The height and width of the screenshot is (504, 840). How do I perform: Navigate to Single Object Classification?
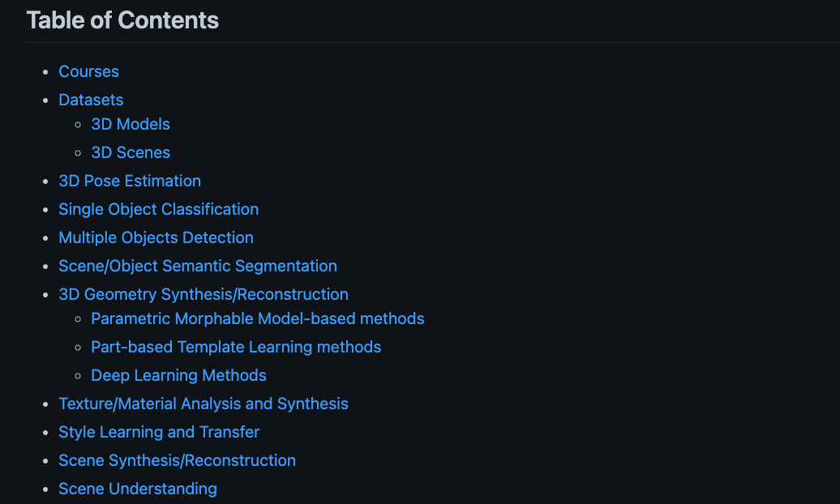pos(159,209)
